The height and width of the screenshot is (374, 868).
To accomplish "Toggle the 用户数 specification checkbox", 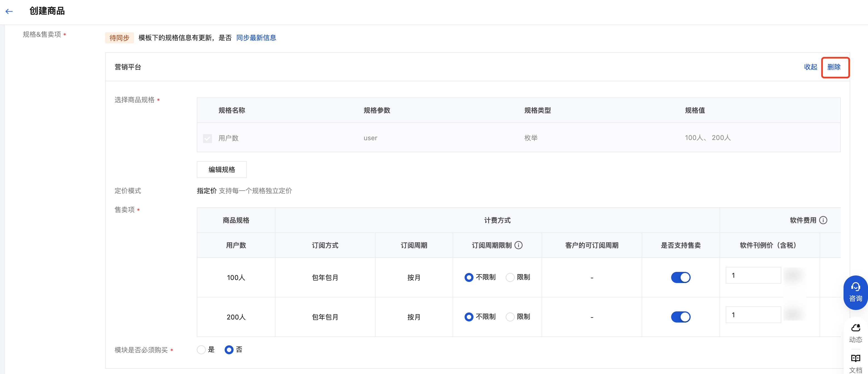I will tap(207, 138).
